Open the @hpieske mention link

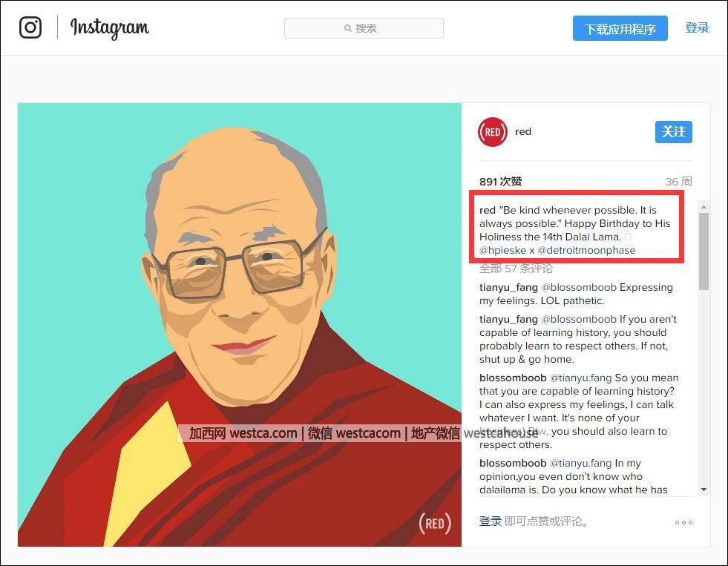502,251
